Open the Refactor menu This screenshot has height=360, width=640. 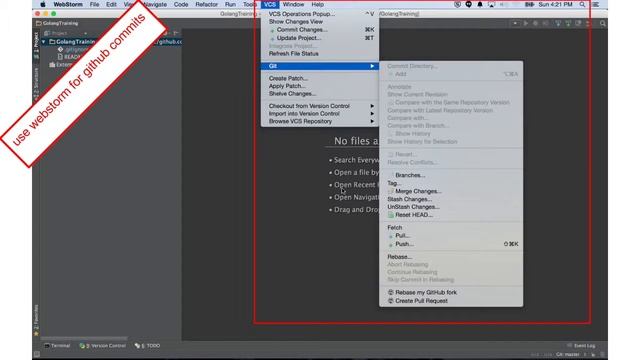[207, 4]
